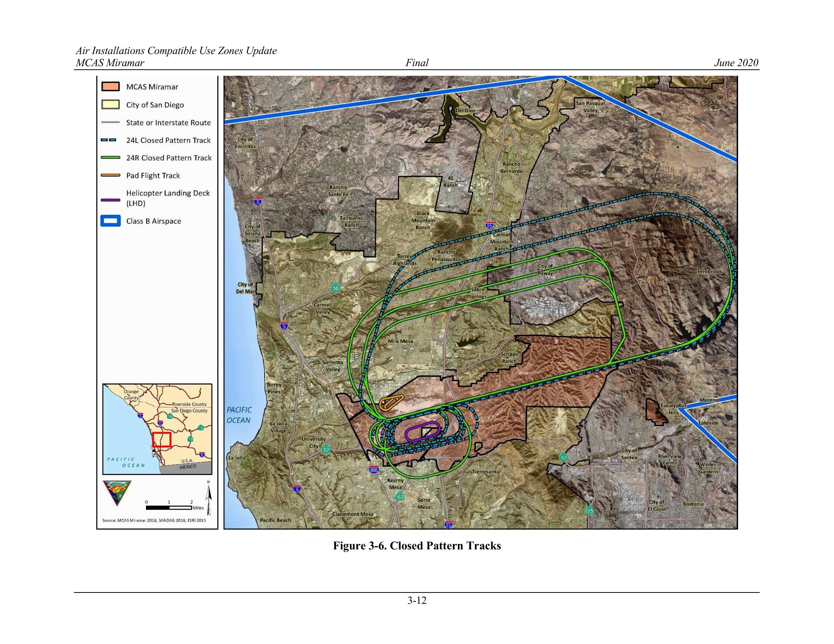Image resolution: width=834 pixels, height=644 pixels.
Task: Click the 'Black Mountain Ranch' map label
Action: tap(423, 220)
